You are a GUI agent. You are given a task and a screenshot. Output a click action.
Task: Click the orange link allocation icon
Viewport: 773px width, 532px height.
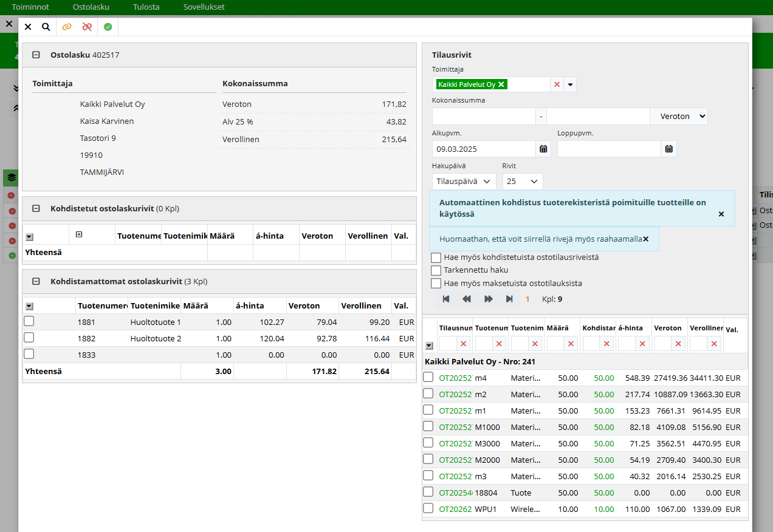67,27
